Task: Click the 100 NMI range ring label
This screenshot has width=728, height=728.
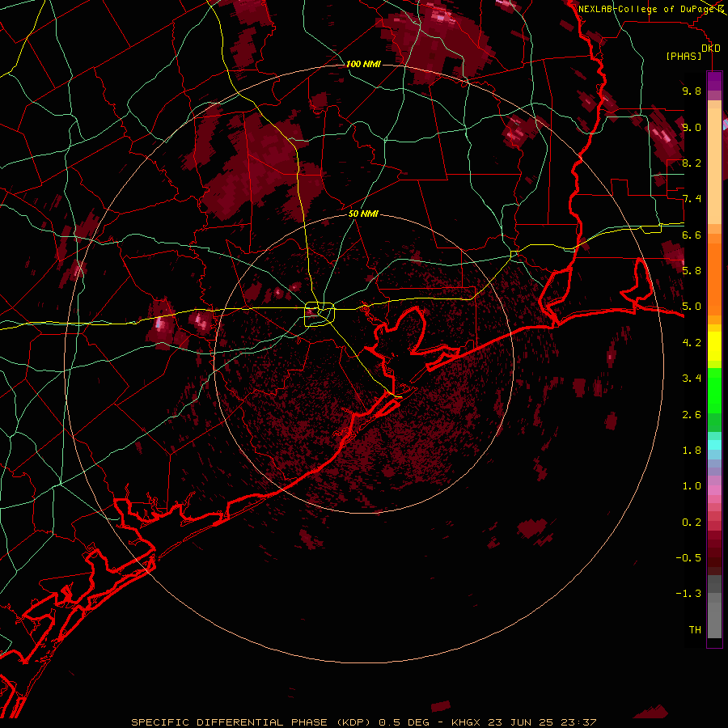Action: (363, 64)
